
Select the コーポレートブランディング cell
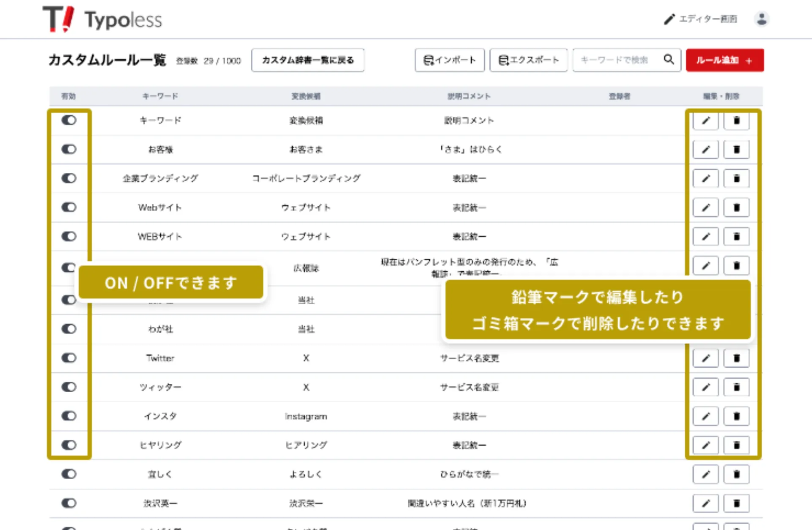306,178
